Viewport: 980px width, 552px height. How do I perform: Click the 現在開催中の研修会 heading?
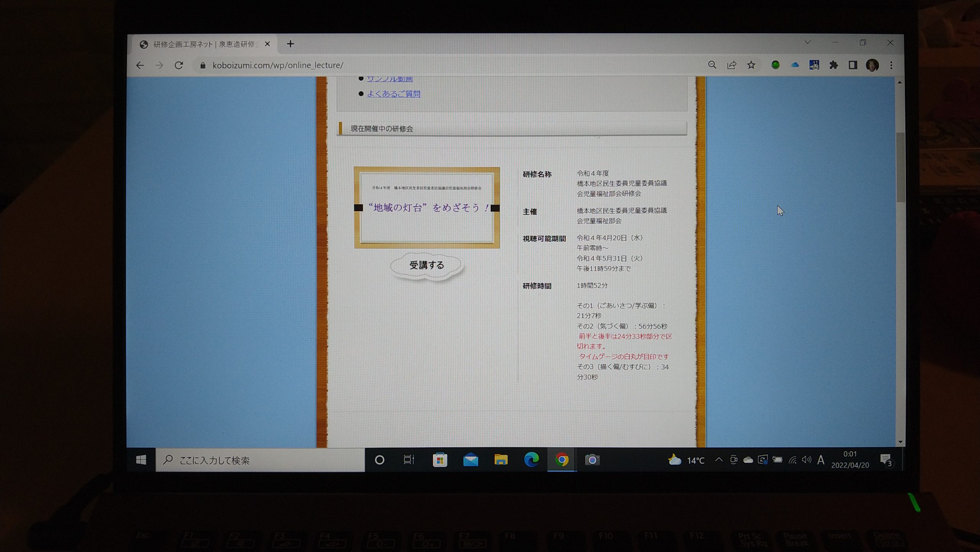coord(382,129)
